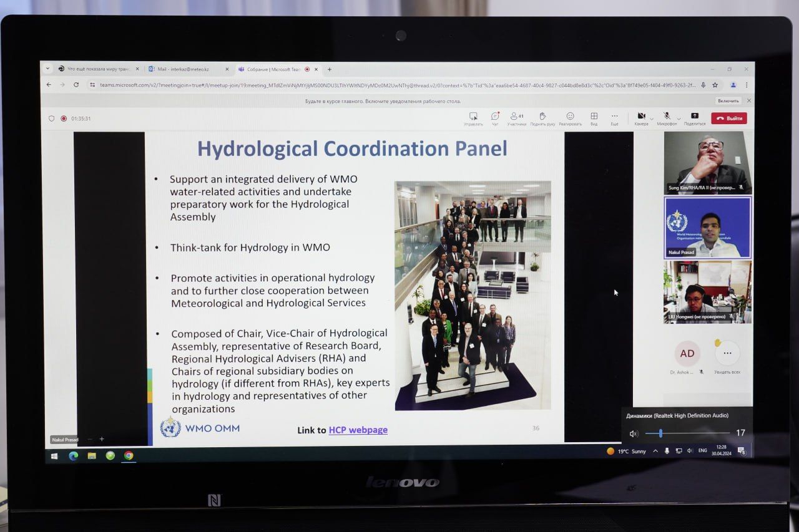View site information icon in address bar

click(x=92, y=85)
